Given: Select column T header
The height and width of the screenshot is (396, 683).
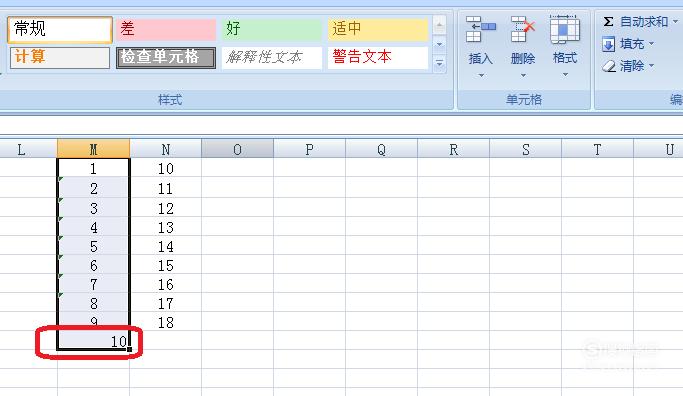Looking at the screenshot, I should click(598, 149).
